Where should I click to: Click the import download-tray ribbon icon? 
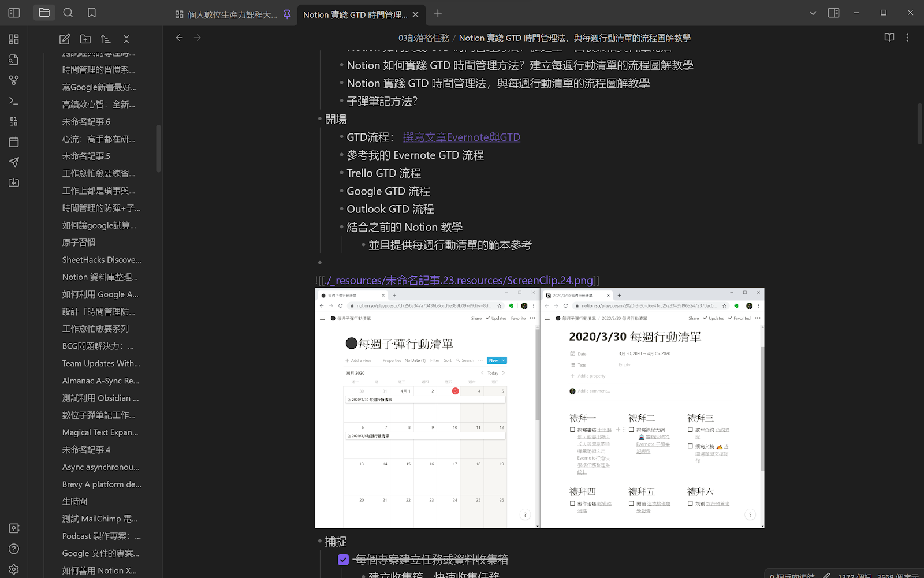coord(14,183)
